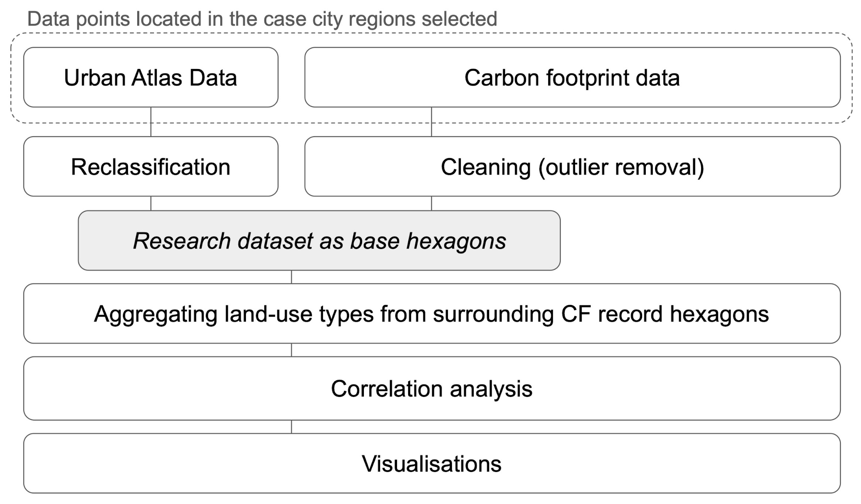Select the Aggregating land-use types box
The width and height of the screenshot is (861, 504).
point(431,314)
